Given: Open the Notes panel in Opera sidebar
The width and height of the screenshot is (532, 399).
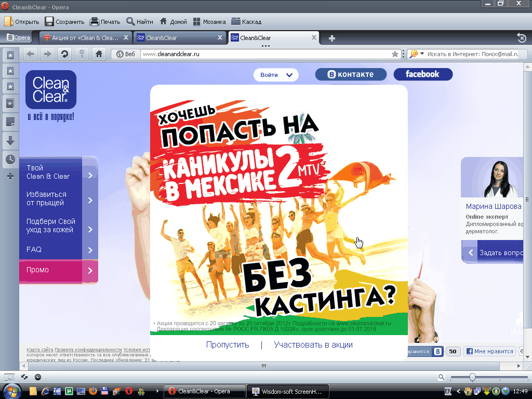Looking at the screenshot, I should [x=10, y=122].
